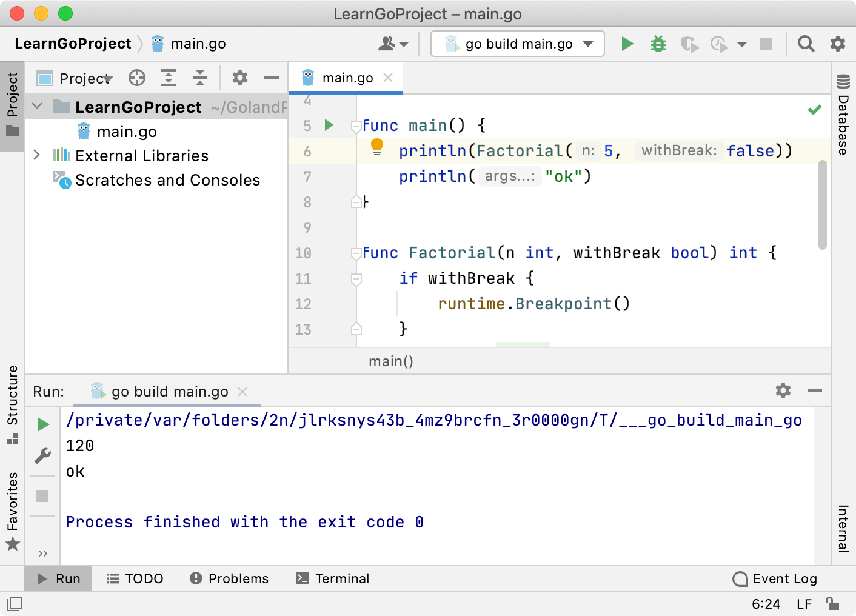Rerun from the Run panel play icon
The width and height of the screenshot is (856, 616).
pos(43,424)
